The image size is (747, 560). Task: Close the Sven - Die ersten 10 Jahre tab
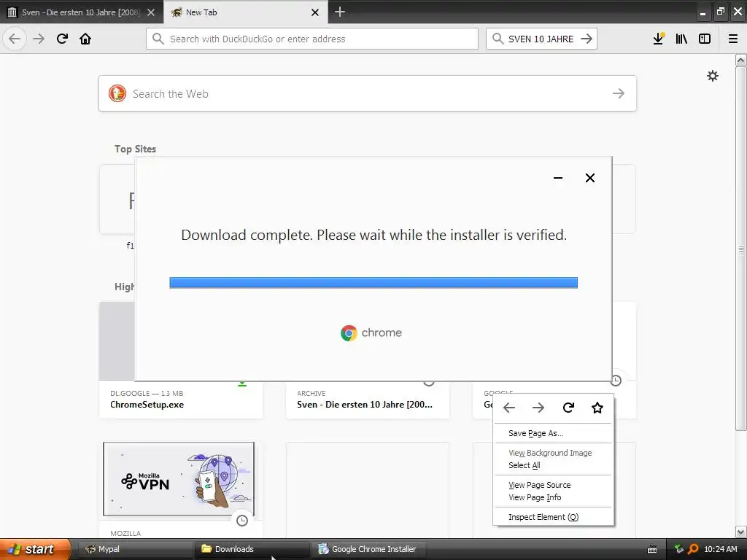[151, 12]
